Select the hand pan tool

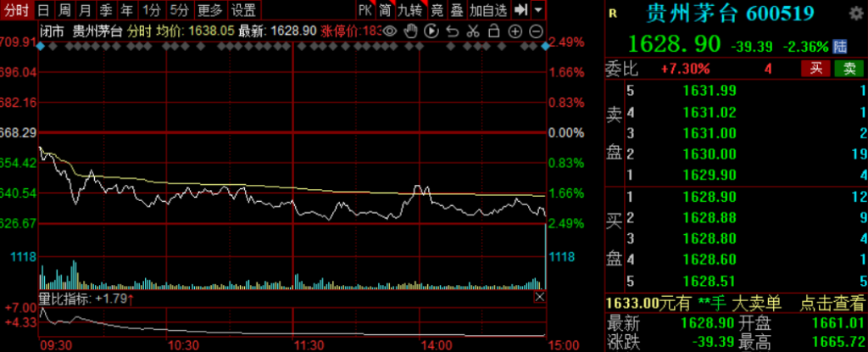(410, 31)
